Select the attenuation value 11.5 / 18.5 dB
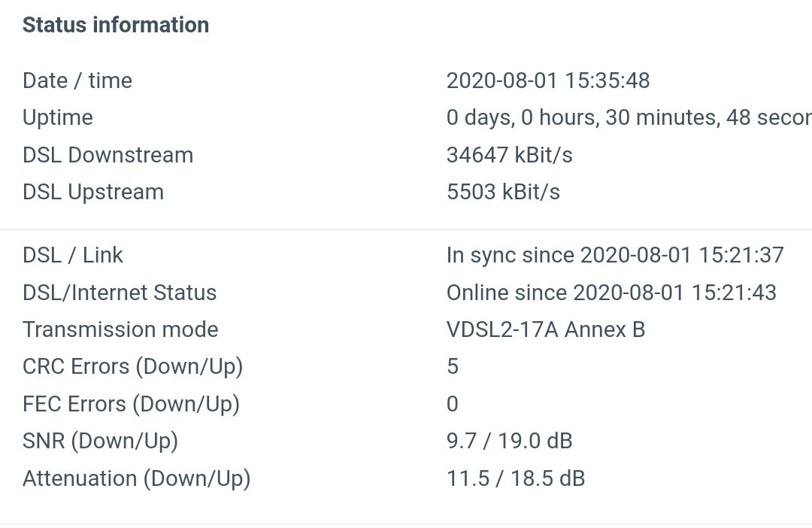The image size is (812, 528). (516, 479)
